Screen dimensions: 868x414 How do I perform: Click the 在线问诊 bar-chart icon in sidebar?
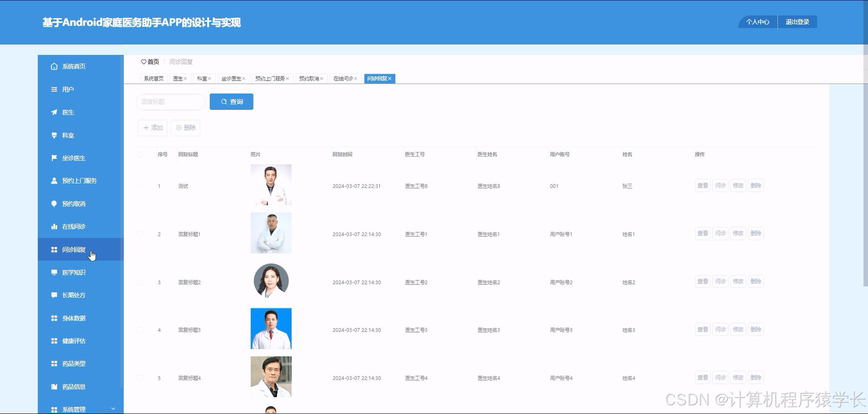tap(54, 227)
